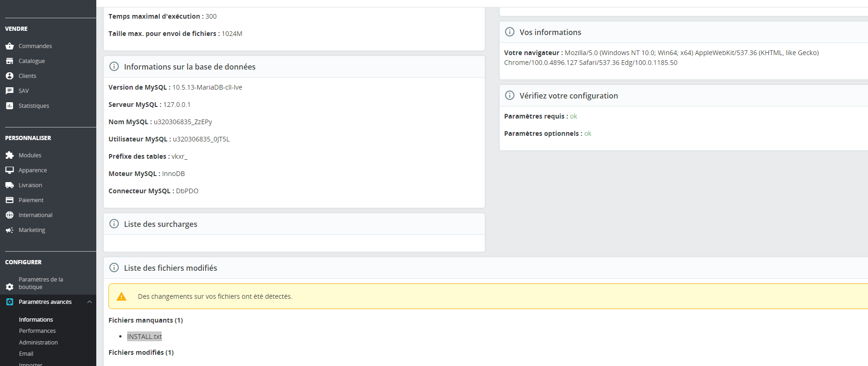Click the max execution time value 300
The height and width of the screenshot is (366, 868).
211,16
